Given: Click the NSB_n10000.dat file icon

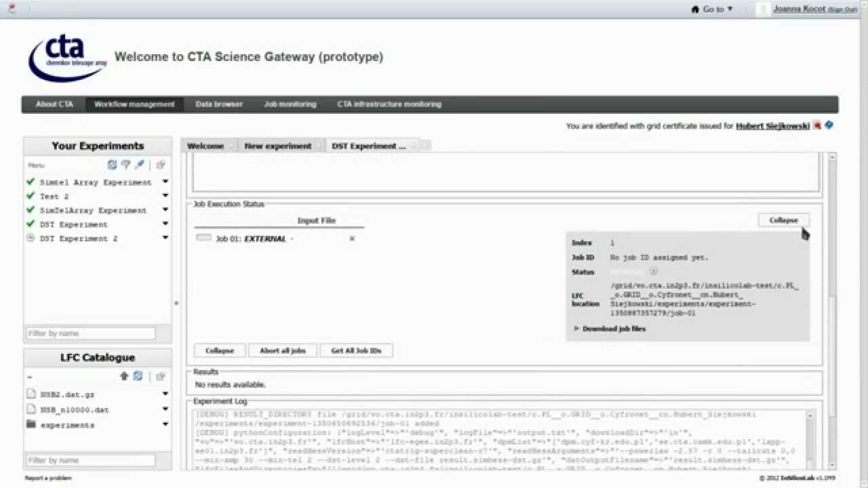Looking at the screenshot, I should 31,409.
